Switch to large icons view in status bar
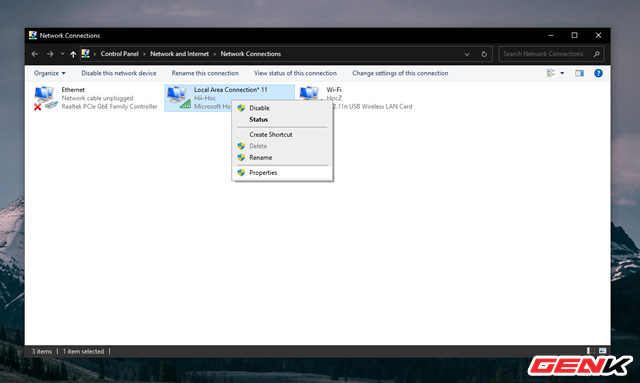This screenshot has height=383, width=640. tap(602, 351)
